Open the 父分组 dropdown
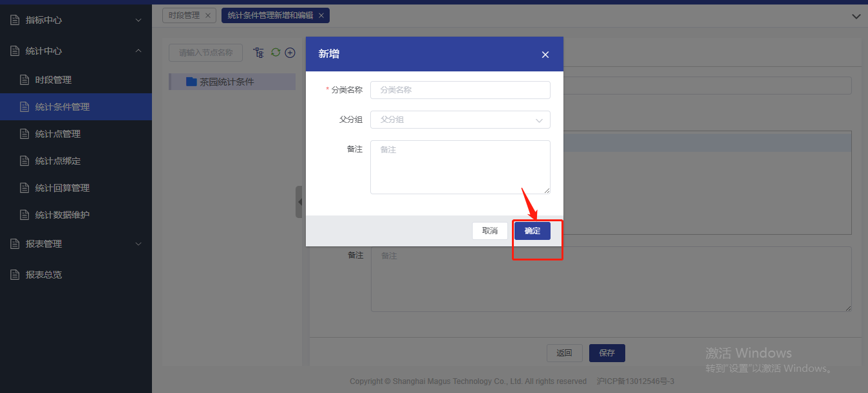 (x=460, y=120)
